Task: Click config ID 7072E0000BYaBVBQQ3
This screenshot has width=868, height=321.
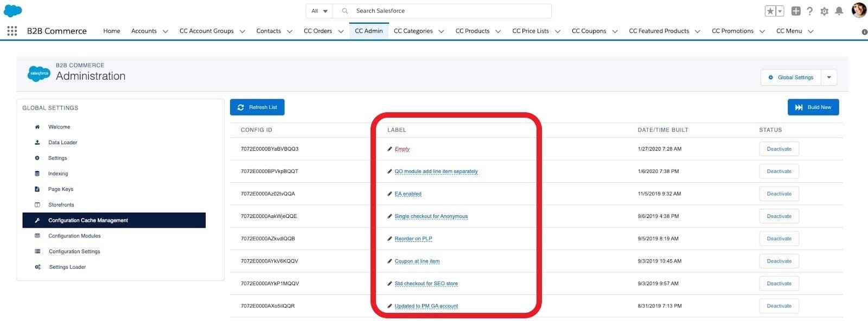Action: (270, 149)
